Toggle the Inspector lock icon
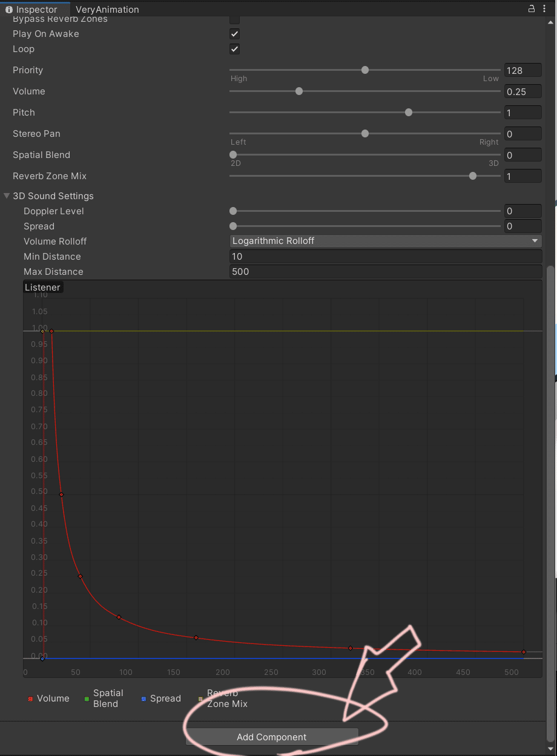 click(532, 8)
